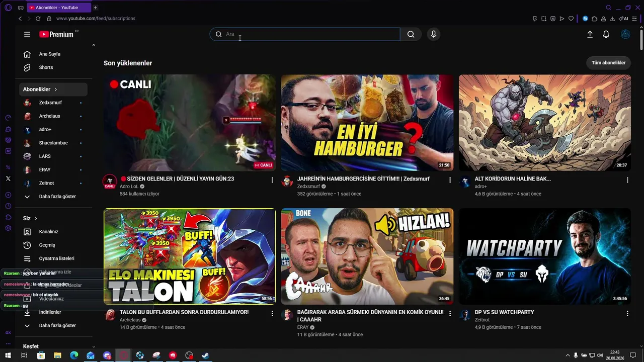Open the X (Twitter) sidebar icon
Screen dimensions: 644x362
coord(8,178)
